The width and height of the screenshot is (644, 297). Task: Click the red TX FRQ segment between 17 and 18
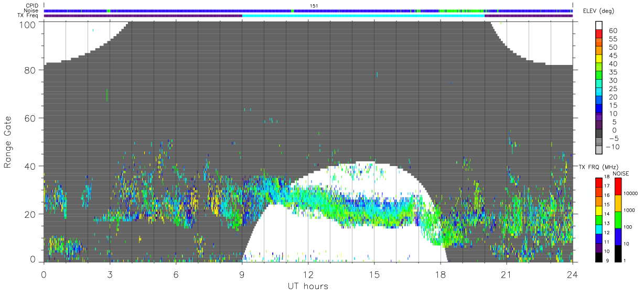599,183
